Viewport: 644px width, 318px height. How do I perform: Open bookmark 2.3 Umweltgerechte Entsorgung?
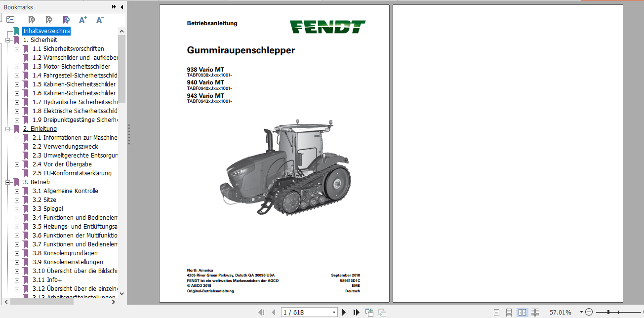point(75,156)
